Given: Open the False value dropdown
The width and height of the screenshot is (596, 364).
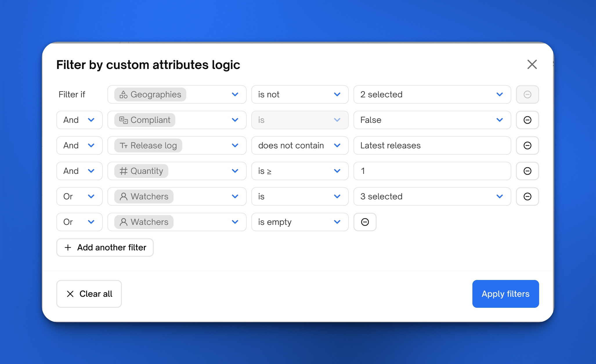Looking at the screenshot, I should (432, 120).
